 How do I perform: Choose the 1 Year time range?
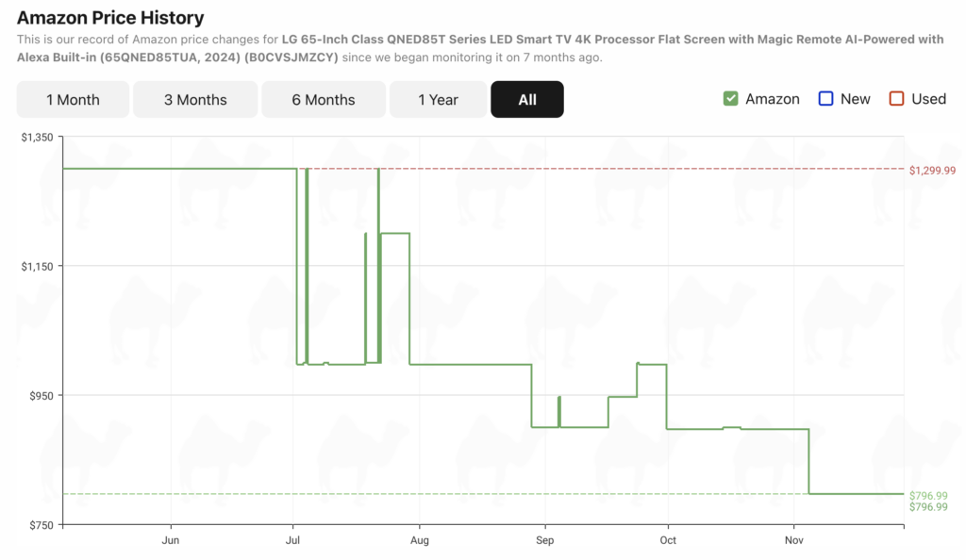(439, 99)
